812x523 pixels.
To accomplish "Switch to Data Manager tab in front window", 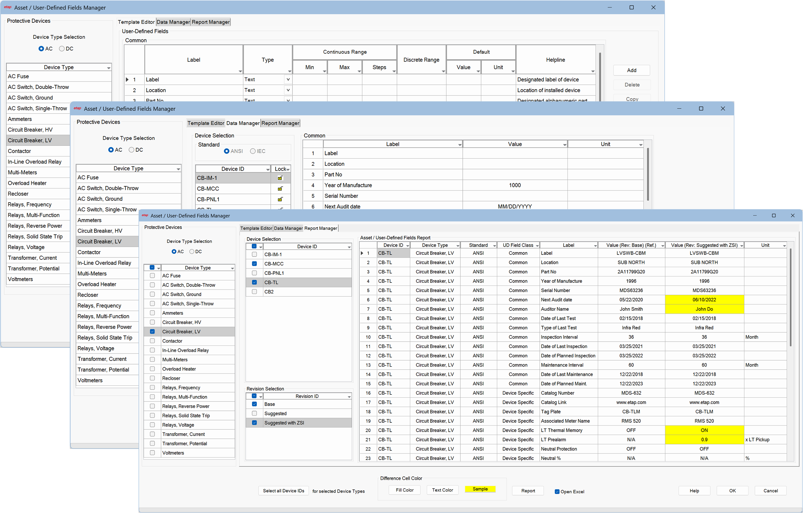I will tap(288, 228).
